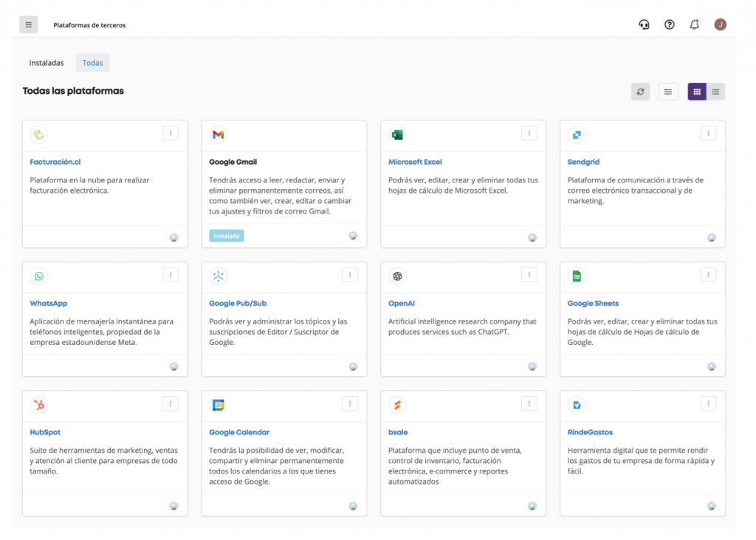
Task: Open the filter lines button
Action: 667,92
